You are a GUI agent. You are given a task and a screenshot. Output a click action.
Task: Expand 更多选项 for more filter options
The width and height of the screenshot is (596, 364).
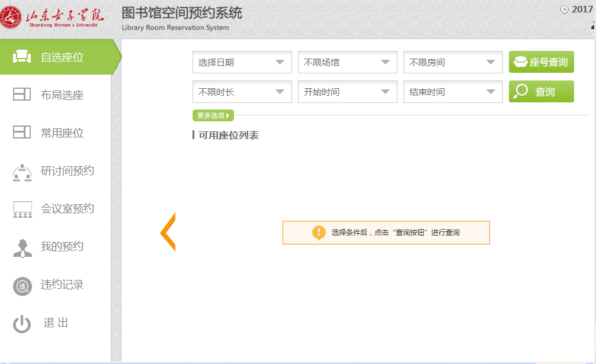(213, 115)
